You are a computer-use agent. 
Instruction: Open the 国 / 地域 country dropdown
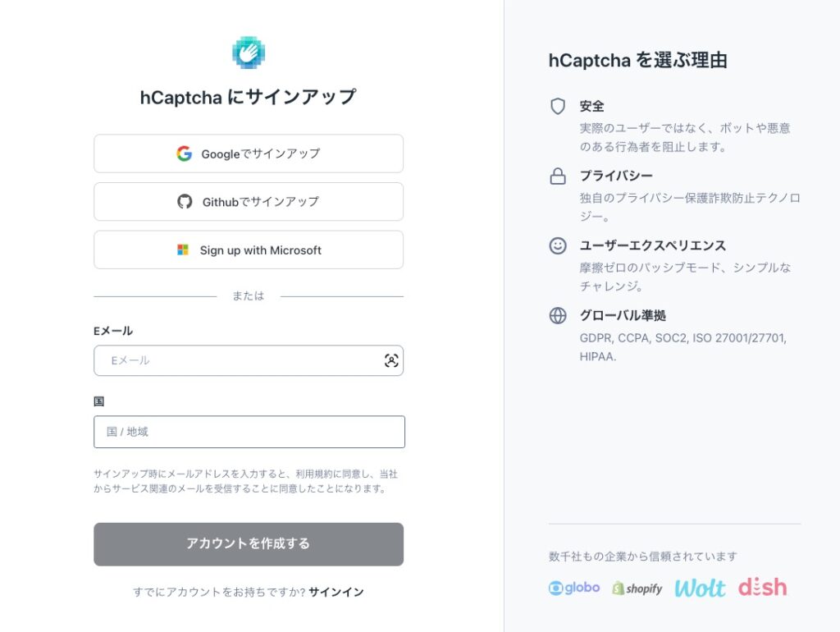(249, 432)
